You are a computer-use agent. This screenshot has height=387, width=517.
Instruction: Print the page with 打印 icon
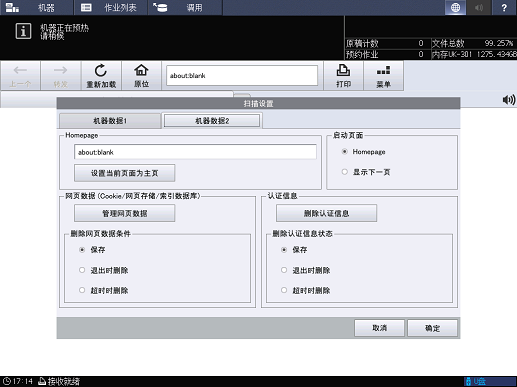point(343,76)
